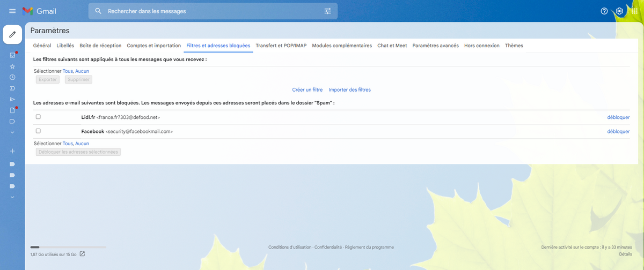Create new label with plus icon

[12, 151]
